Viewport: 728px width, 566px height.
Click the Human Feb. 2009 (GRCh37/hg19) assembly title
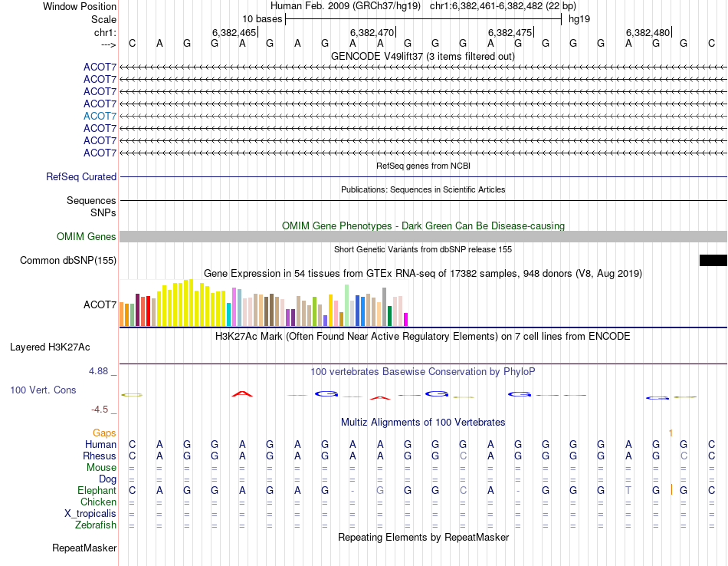coord(346,6)
